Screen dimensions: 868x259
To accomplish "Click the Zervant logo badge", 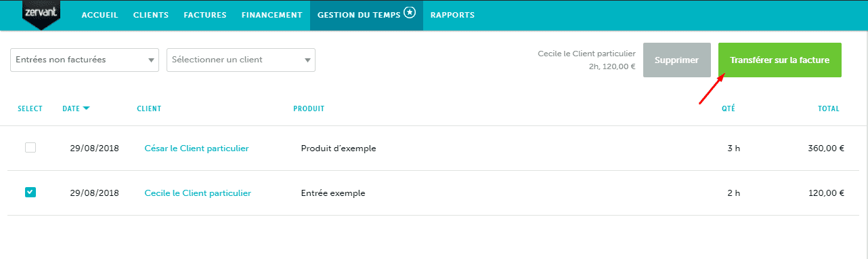I will [41, 14].
